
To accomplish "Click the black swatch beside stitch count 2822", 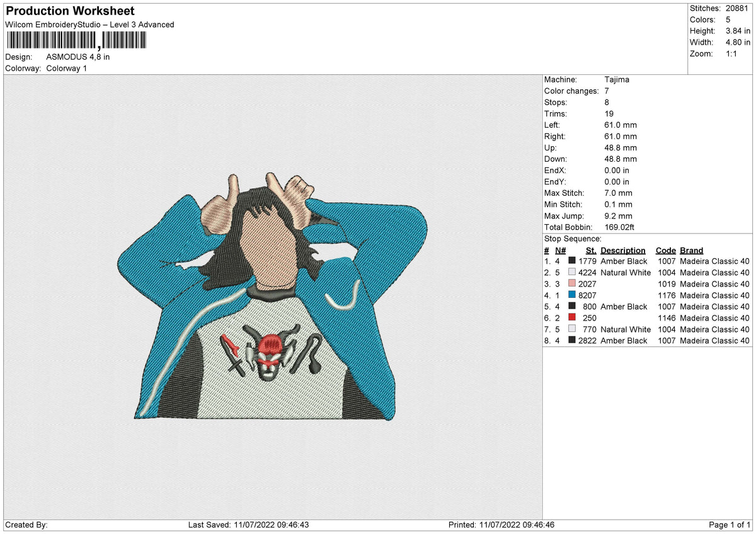I will (572, 341).
